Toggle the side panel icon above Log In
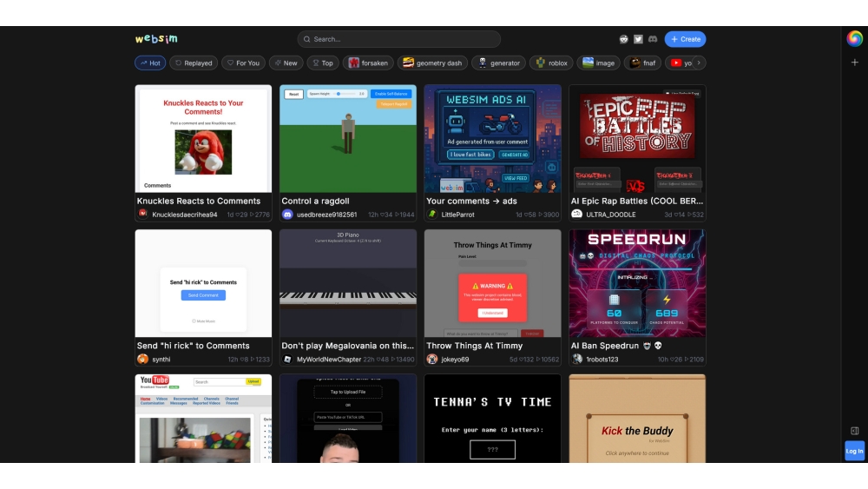Image resolution: width=868 pixels, height=489 pixels. [x=855, y=431]
